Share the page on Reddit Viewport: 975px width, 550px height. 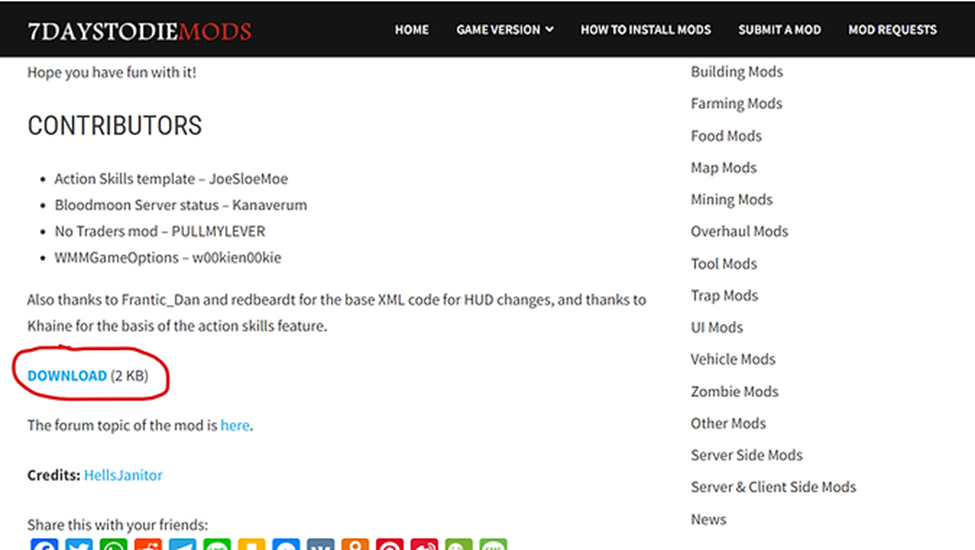point(148,544)
